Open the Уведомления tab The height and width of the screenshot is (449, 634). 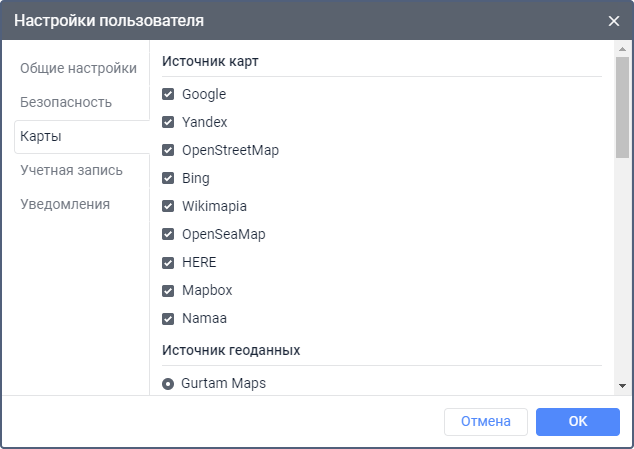[x=65, y=204]
